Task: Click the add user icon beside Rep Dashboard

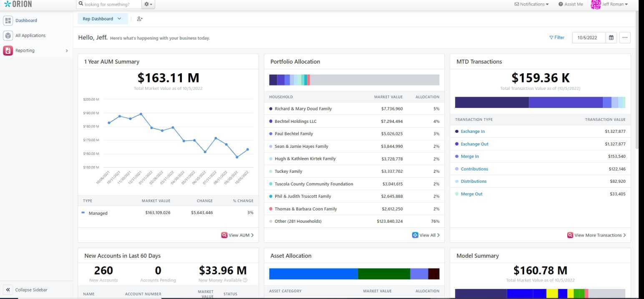Action: [x=140, y=19]
